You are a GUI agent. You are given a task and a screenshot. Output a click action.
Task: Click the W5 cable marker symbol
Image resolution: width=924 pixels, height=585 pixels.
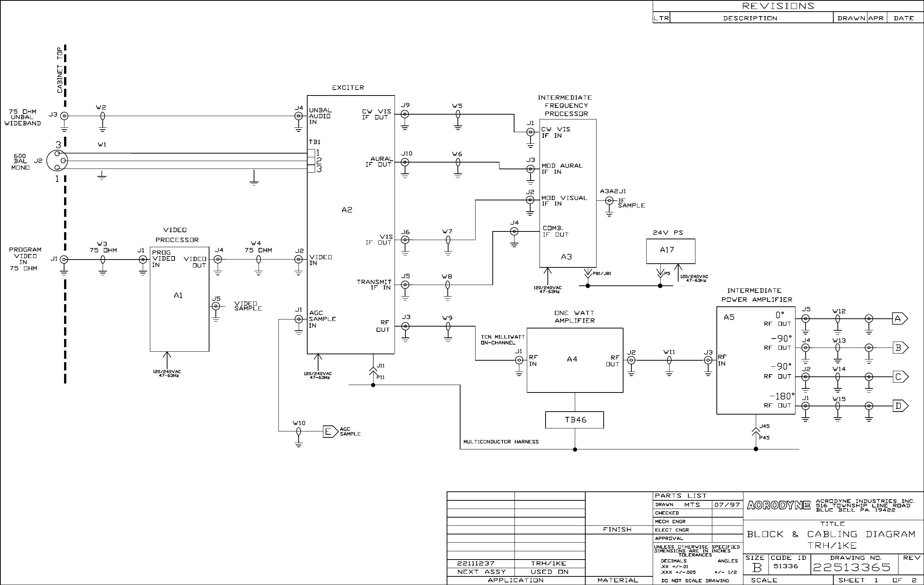pos(458,114)
